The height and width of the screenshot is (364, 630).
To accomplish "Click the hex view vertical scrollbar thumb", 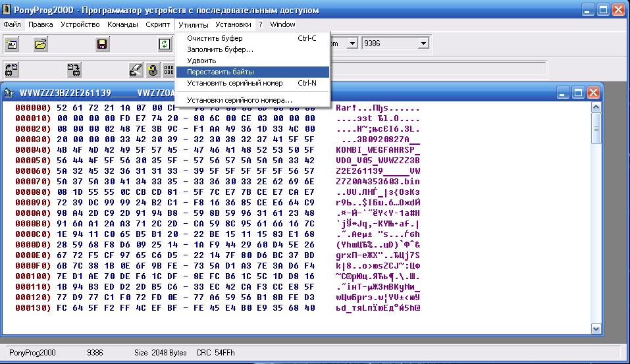I will [x=596, y=128].
